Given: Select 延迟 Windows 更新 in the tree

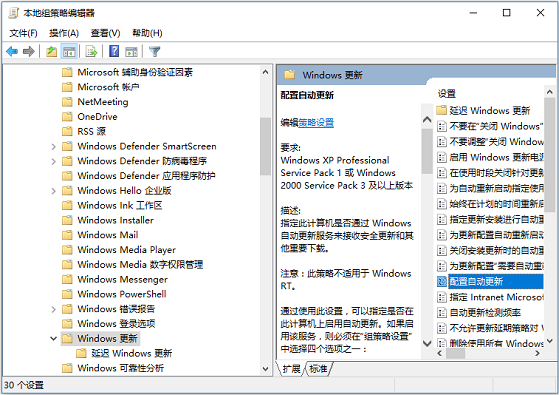Looking at the screenshot, I should [132, 353].
